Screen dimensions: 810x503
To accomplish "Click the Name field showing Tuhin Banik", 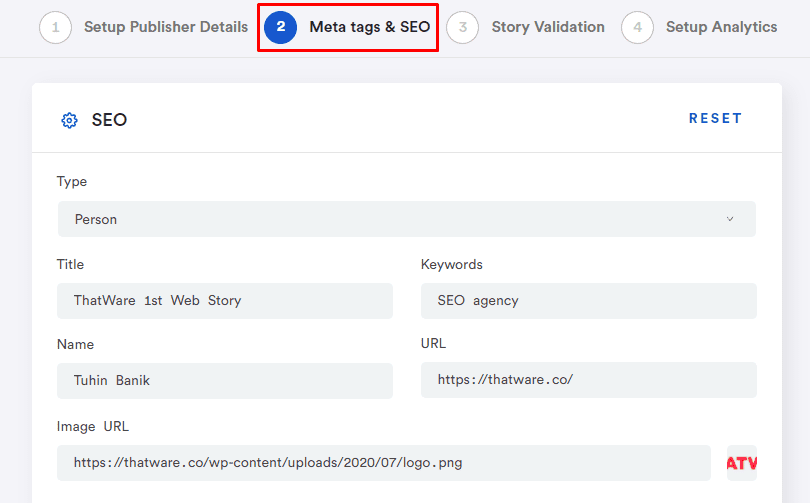I will tap(225, 381).
